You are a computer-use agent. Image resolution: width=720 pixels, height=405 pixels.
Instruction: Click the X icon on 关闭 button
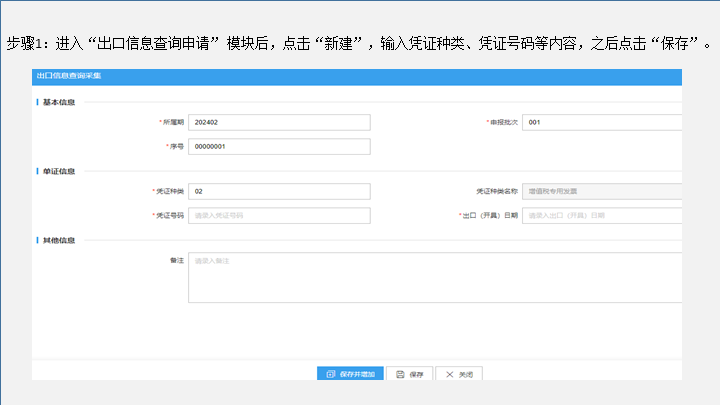pos(450,374)
